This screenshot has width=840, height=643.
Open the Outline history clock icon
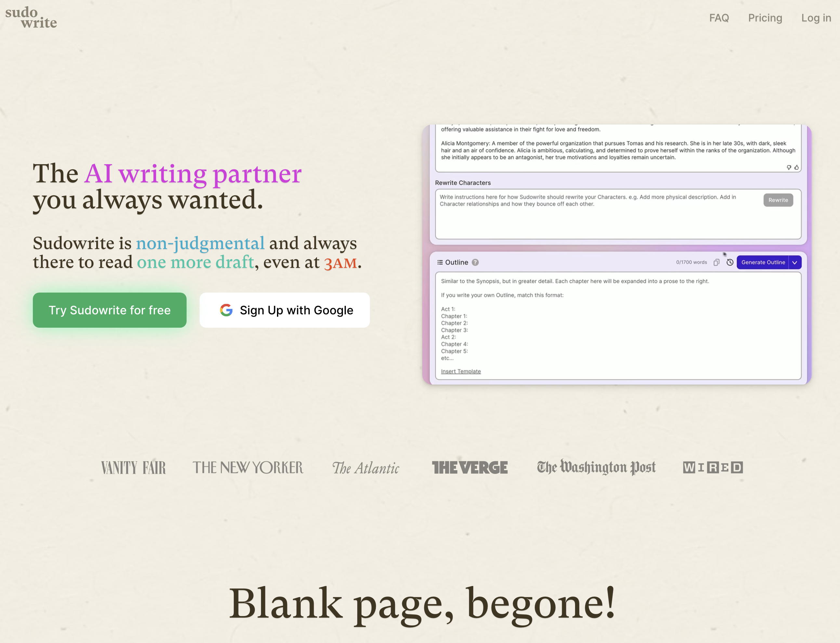730,263
